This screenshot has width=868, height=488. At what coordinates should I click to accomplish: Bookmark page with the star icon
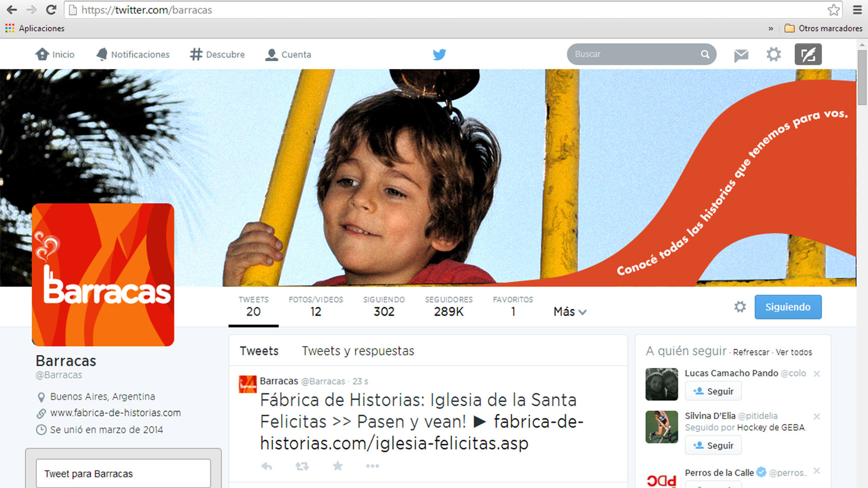[x=833, y=10]
